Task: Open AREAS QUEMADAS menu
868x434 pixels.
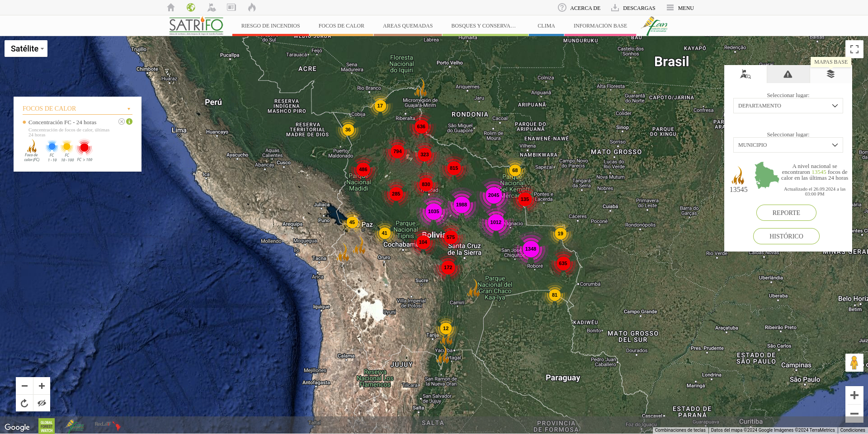Action: click(x=408, y=26)
